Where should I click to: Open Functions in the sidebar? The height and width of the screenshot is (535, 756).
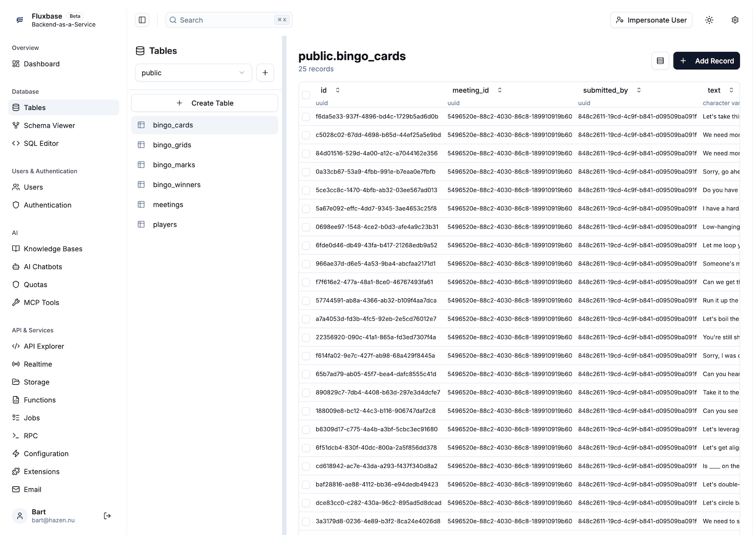click(64, 400)
